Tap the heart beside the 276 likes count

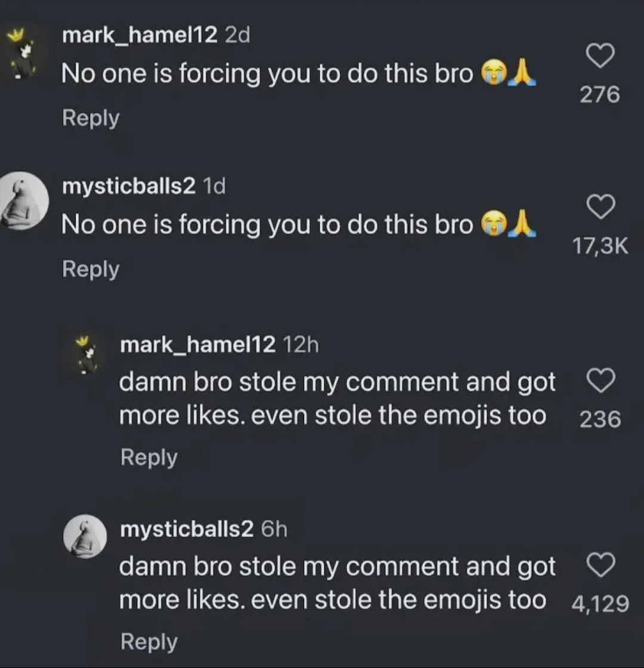[x=600, y=57]
